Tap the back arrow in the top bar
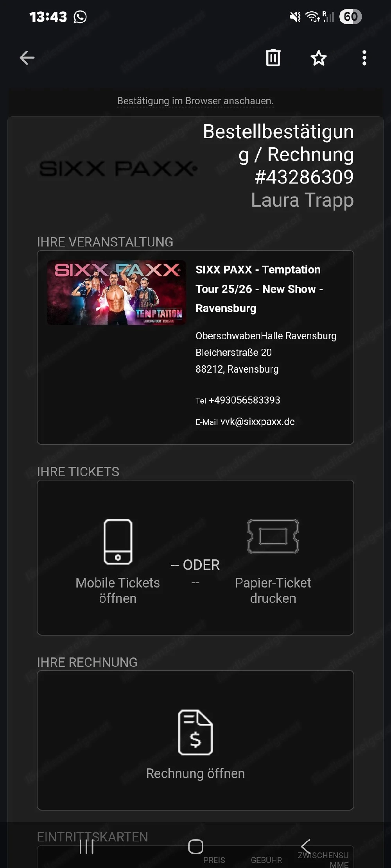 point(27,58)
